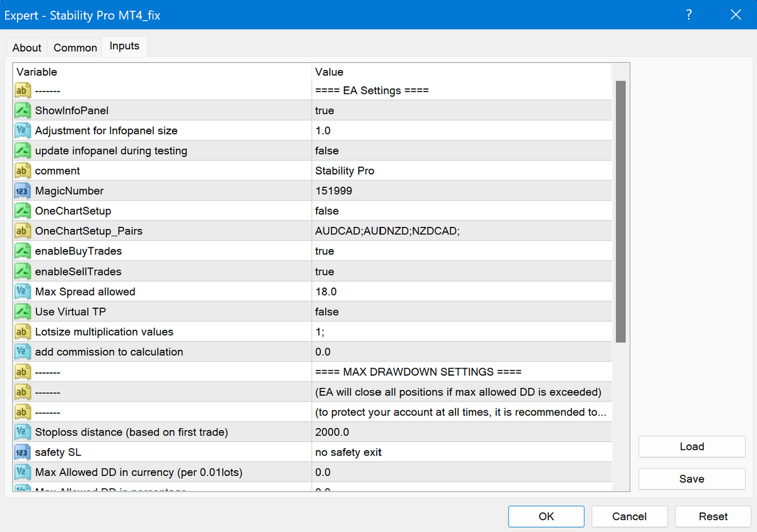
Task: Switch to the About tab
Action: tap(27, 48)
